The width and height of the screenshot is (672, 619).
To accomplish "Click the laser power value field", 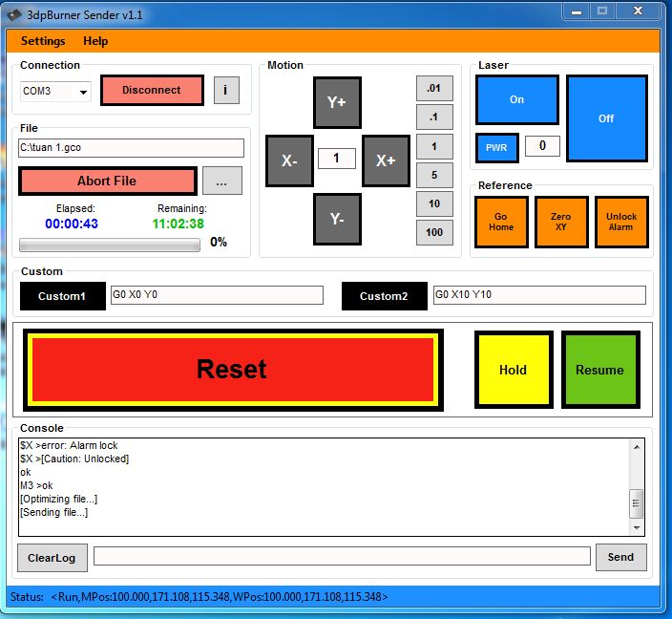I will tap(542, 146).
